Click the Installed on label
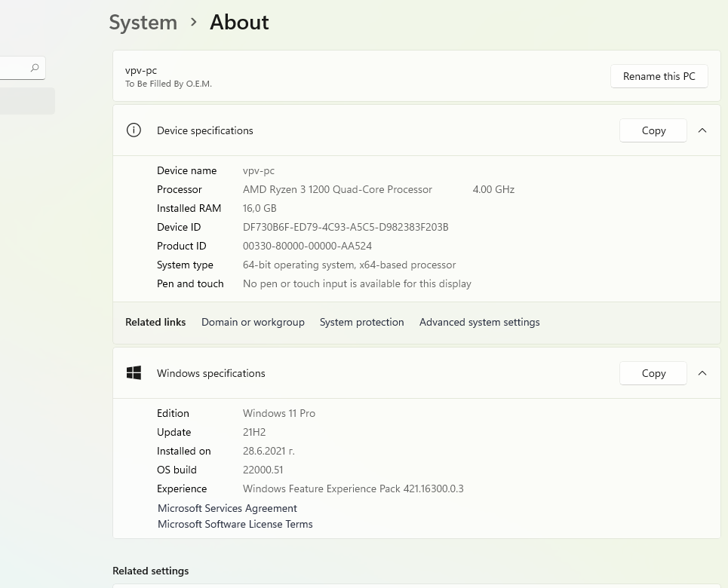This screenshot has height=588, width=728. tap(184, 451)
